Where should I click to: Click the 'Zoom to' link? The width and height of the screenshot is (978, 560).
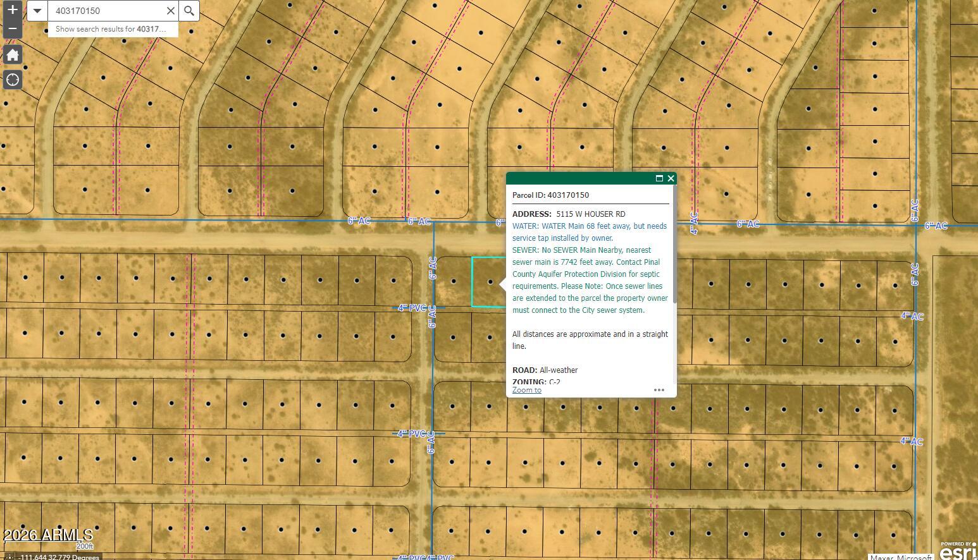(x=526, y=390)
